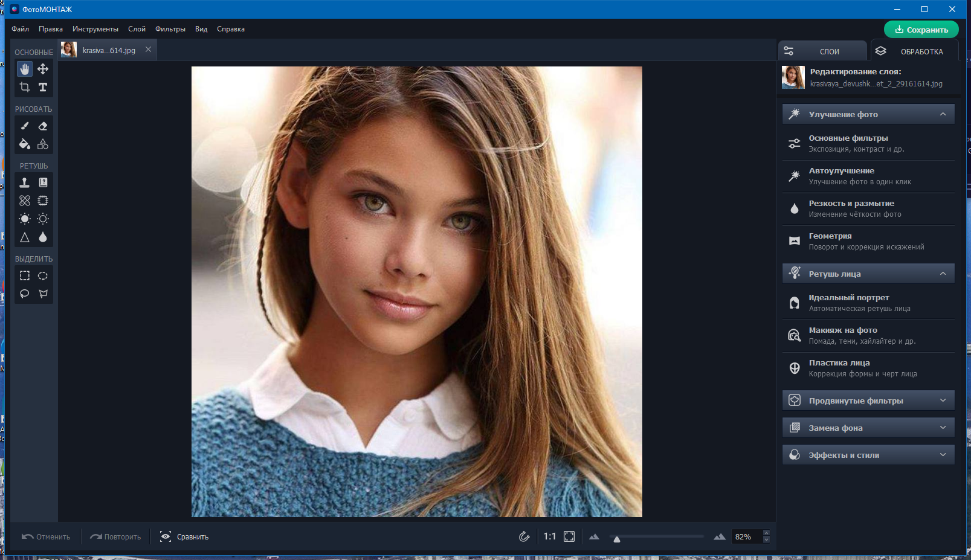Image resolution: width=971 pixels, height=560 pixels.
Task: Click the portrait image on the canvas
Action: [417, 292]
